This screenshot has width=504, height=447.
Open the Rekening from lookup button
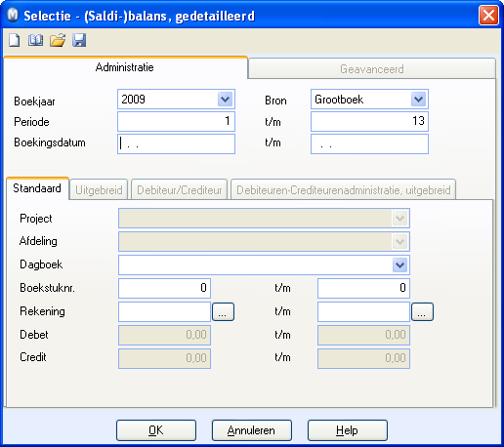223,311
